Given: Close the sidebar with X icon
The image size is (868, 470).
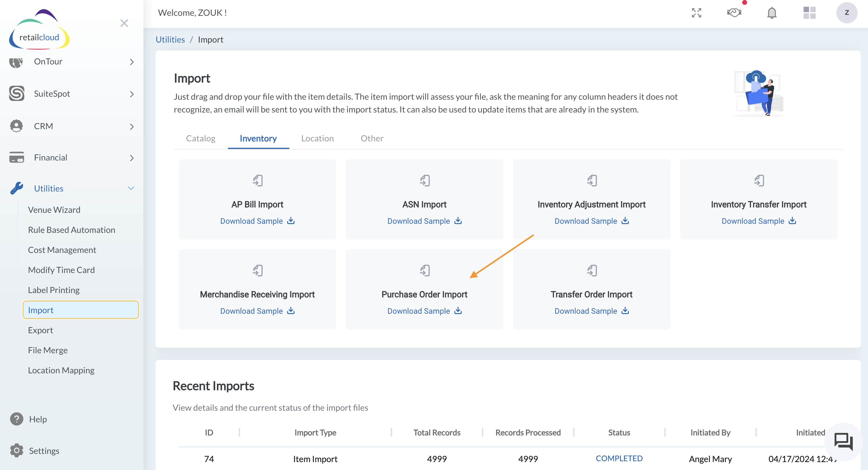Looking at the screenshot, I should pyautogui.click(x=124, y=23).
